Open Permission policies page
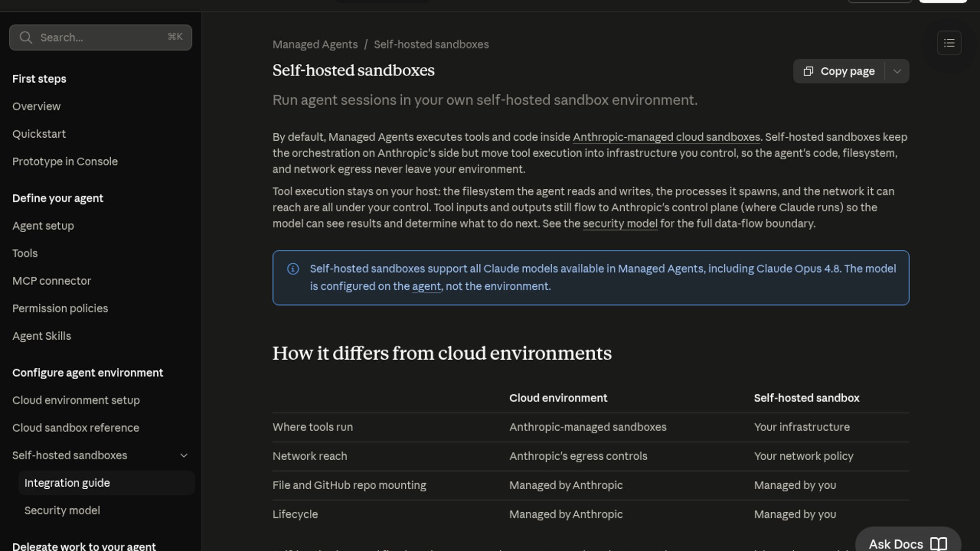This screenshot has width=980, height=551. point(60,309)
